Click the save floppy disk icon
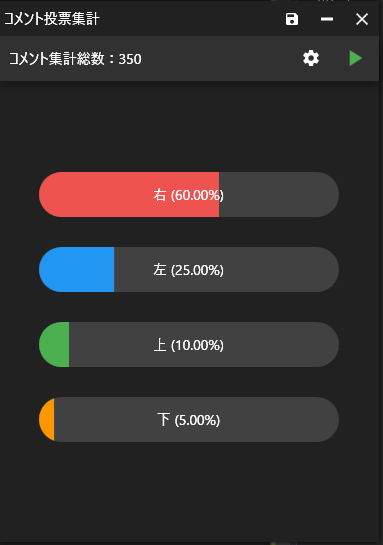This screenshot has width=383, height=545. click(x=292, y=19)
